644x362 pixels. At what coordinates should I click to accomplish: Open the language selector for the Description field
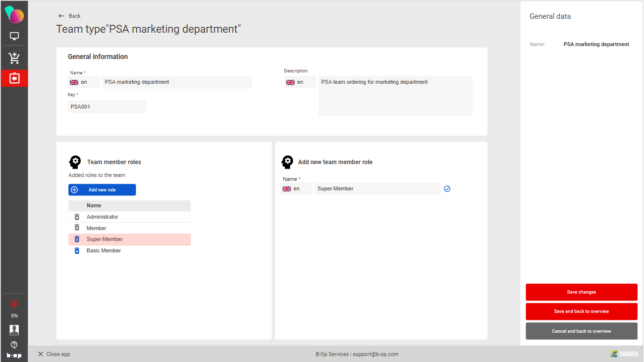coord(300,82)
